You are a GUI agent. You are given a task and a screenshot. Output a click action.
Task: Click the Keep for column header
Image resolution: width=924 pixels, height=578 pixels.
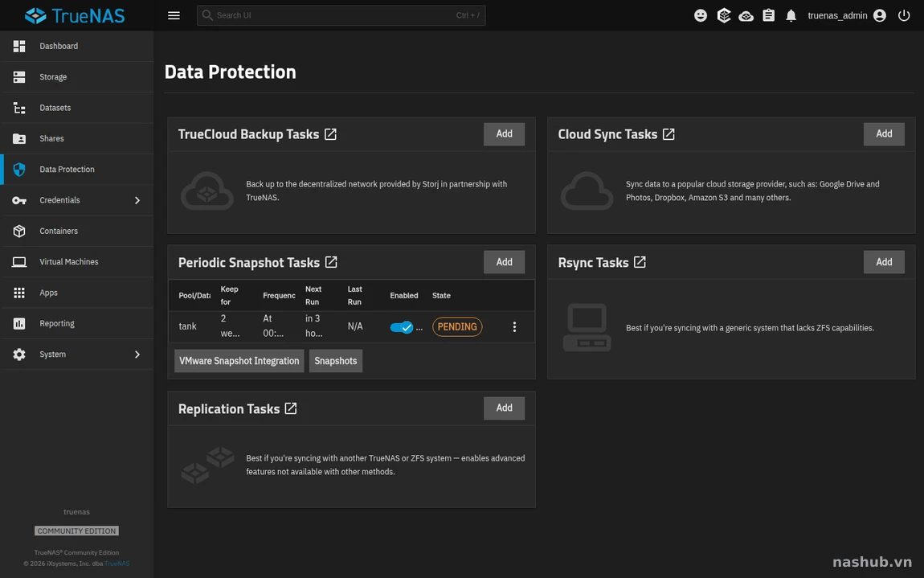click(229, 296)
